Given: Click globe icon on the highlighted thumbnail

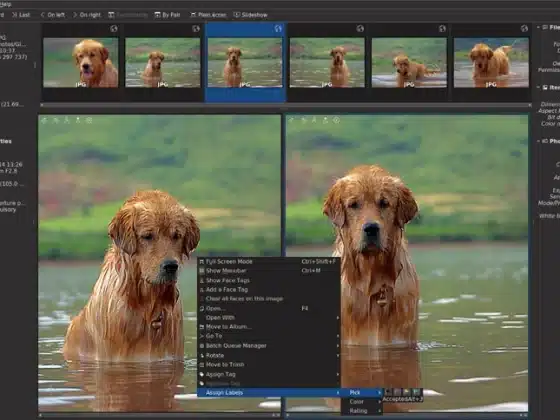Looking at the screenshot, I should [x=278, y=29].
